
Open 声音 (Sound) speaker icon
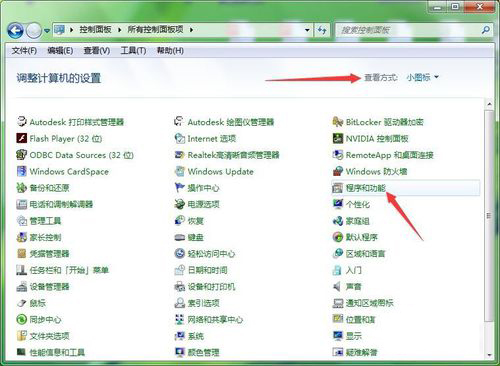click(338, 286)
